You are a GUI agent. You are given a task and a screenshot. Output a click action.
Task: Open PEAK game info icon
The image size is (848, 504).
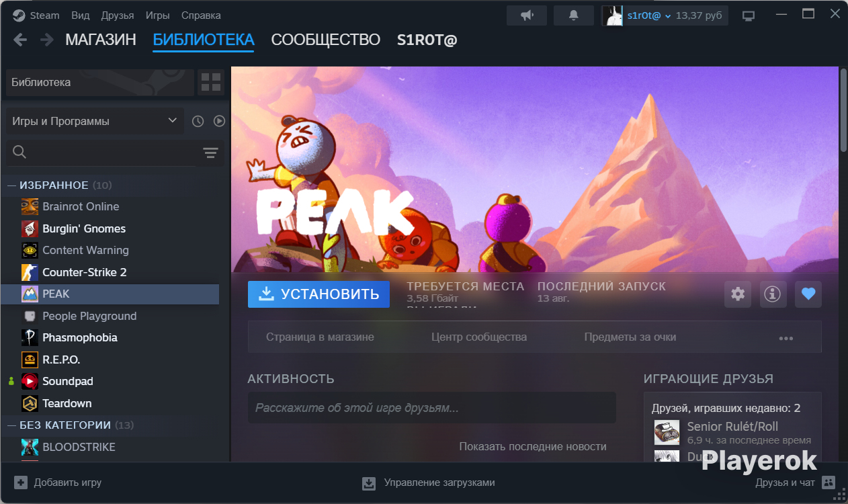coord(773,294)
